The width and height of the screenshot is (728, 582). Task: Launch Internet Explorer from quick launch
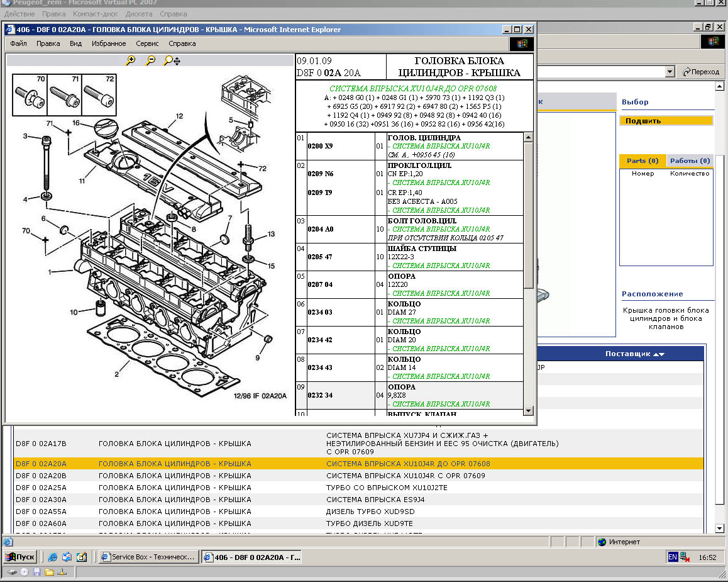tap(53, 557)
